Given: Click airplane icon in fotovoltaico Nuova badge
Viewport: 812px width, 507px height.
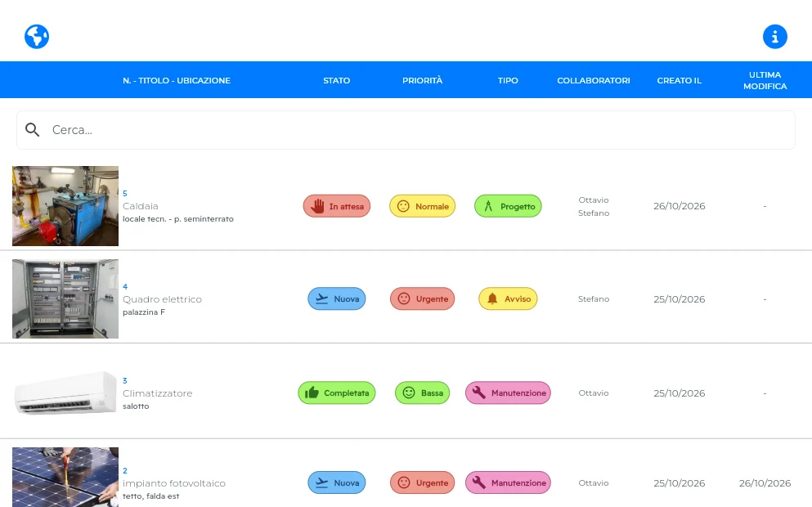Looking at the screenshot, I should pos(321,482).
